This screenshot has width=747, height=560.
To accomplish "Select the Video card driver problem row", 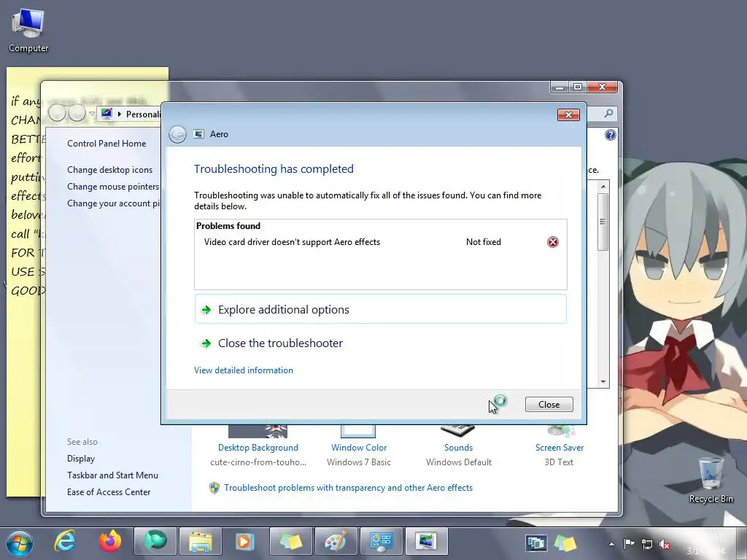I will (381, 242).
